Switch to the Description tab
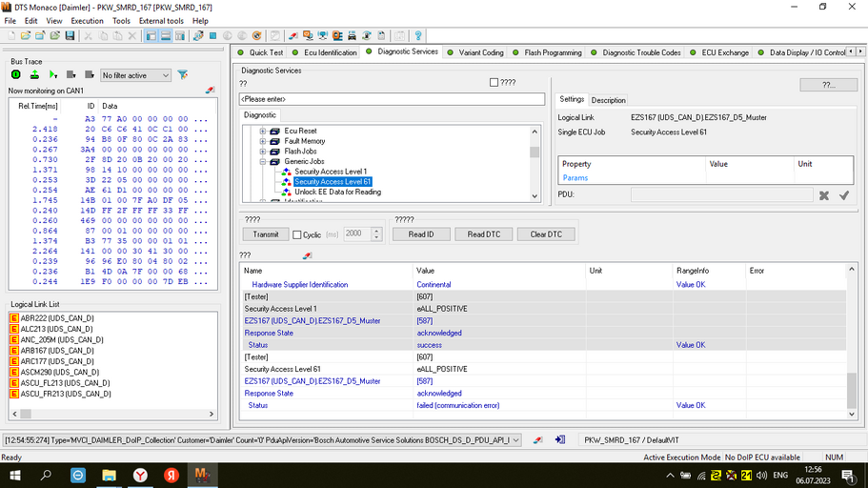 coord(608,100)
